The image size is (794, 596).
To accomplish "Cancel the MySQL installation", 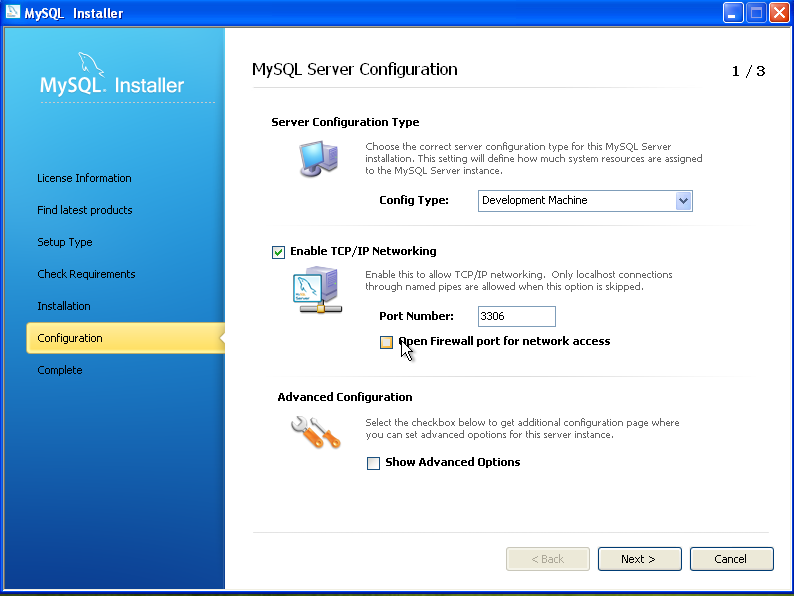I will pyautogui.click(x=731, y=559).
